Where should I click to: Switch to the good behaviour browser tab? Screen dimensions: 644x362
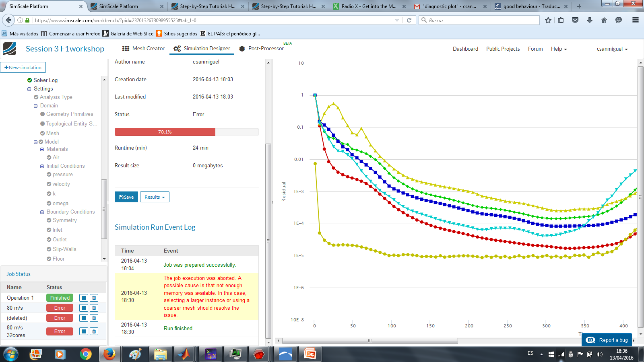click(531, 6)
